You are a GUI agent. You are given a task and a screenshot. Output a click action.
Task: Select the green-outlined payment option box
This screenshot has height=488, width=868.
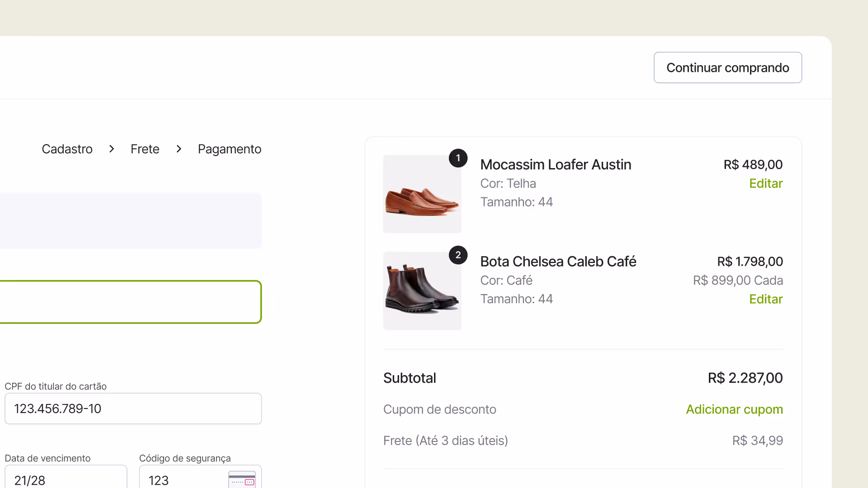pyautogui.click(x=130, y=302)
